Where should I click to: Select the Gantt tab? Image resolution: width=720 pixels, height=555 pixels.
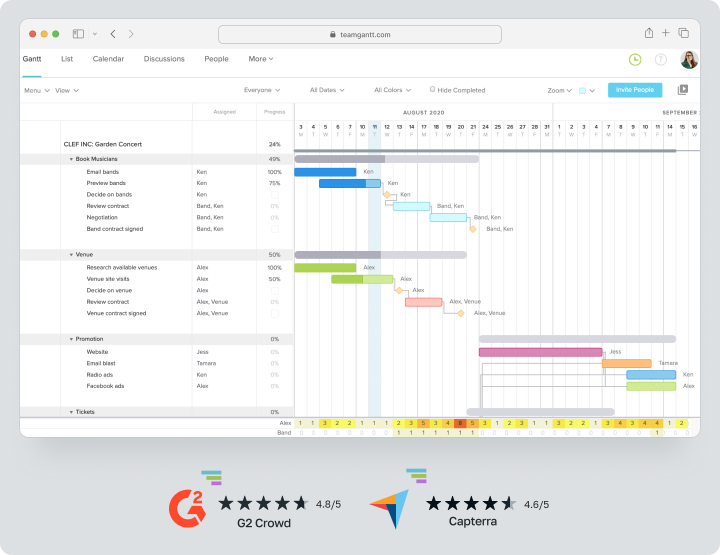click(32, 59)
